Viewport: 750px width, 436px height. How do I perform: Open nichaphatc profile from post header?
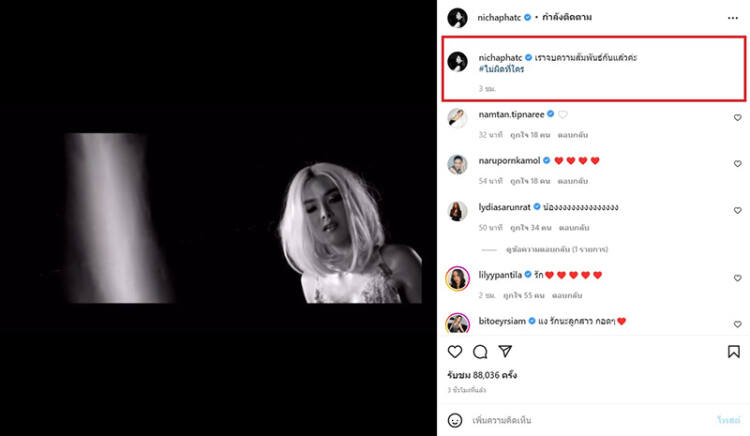[x=499, y=17]
